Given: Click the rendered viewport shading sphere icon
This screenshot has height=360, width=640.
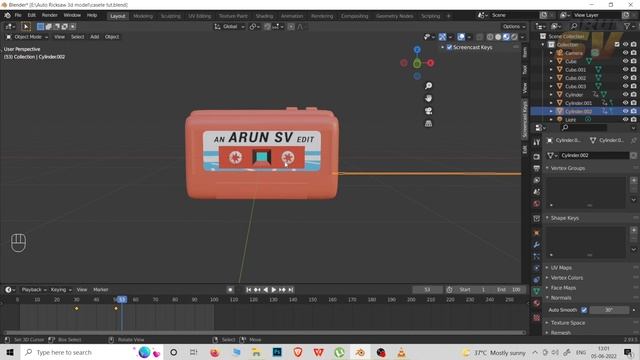Looking at the screenshot, I should (x=514, y=37).
